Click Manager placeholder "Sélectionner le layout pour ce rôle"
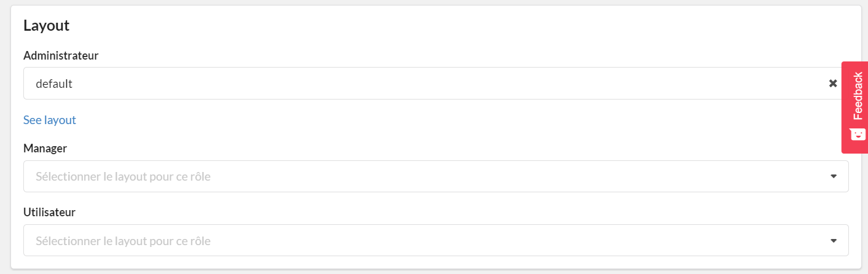This screenshot has height=274, width=868. pos(123,176)
